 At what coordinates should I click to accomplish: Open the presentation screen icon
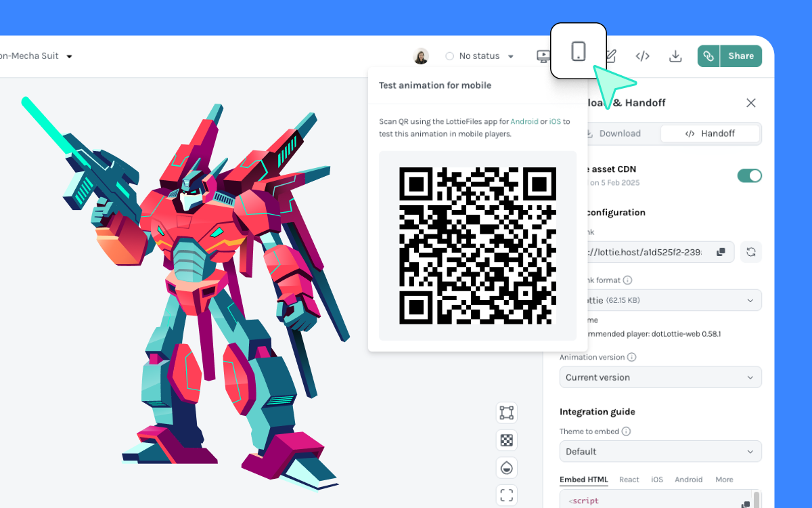pyautogui.click(x=543, y=56)
